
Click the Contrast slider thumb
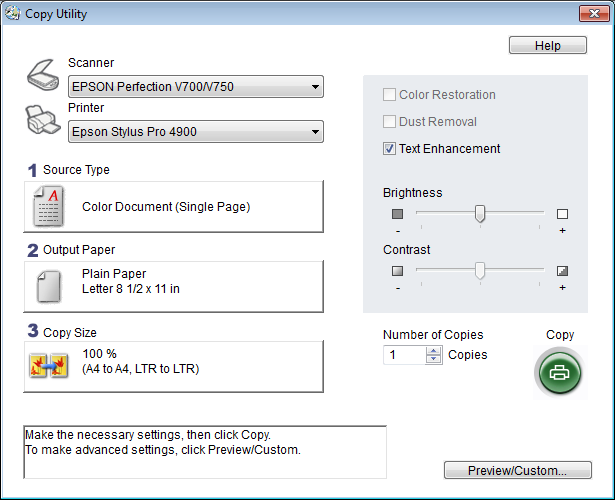[480, 271]
